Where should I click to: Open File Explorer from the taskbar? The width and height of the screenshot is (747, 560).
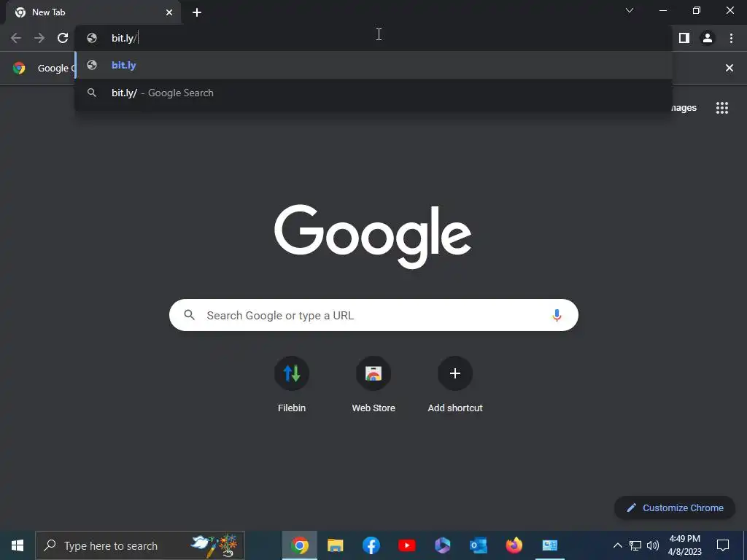336,545
